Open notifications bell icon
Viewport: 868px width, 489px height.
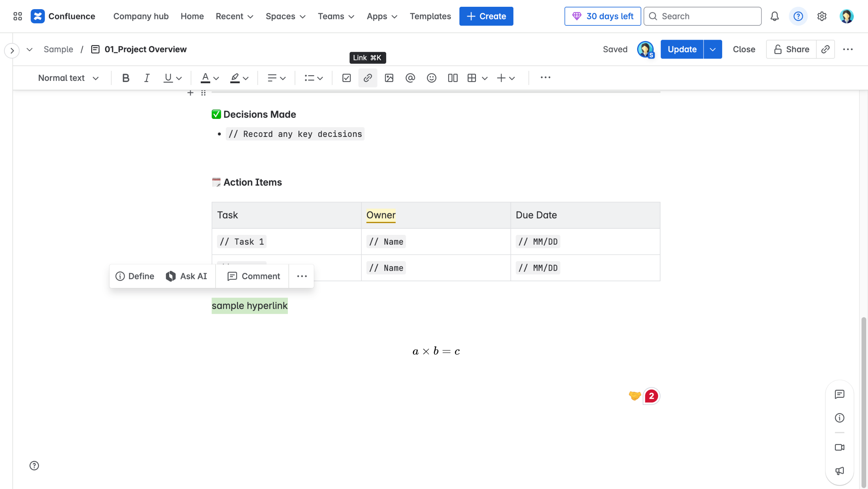774,16
